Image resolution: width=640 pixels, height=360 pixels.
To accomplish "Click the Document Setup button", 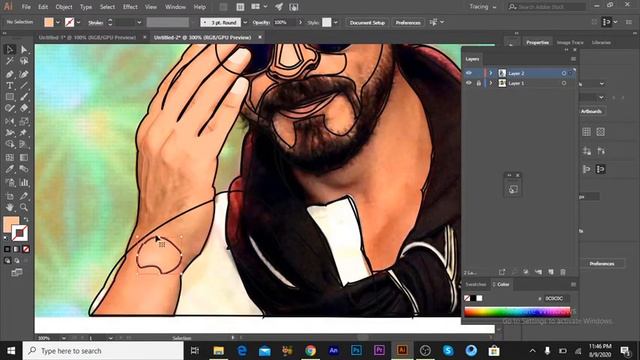I will [367, 22].
